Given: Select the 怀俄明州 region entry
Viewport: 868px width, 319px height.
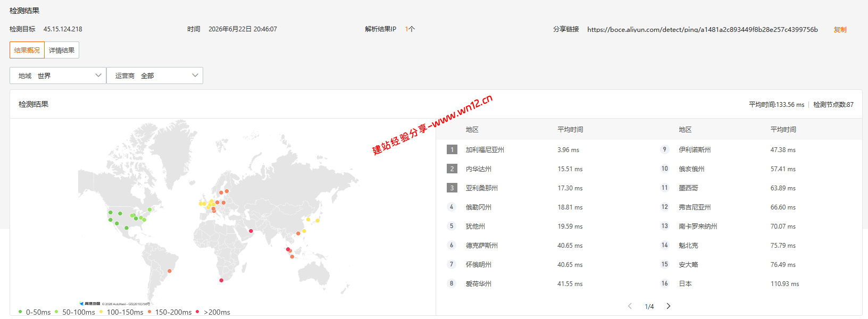Looking at the screenshot, I should pyautogui.click(x=479, y=265).
